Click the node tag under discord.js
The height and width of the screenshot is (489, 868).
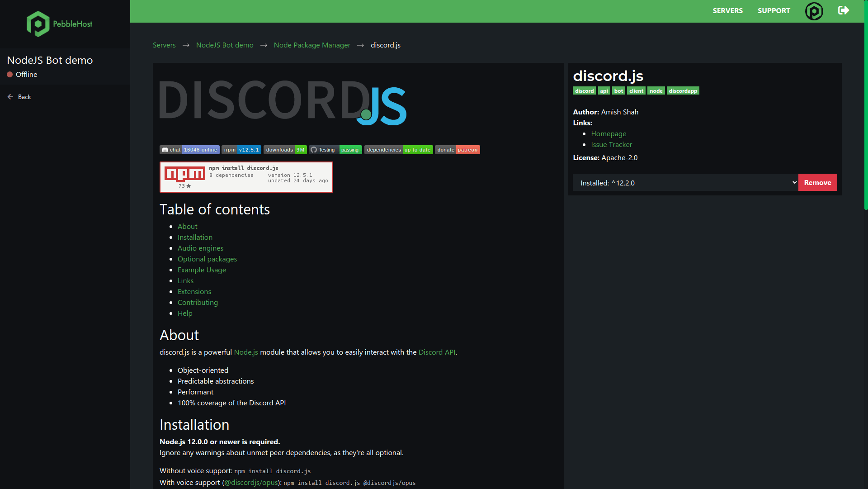coord(656,90)
